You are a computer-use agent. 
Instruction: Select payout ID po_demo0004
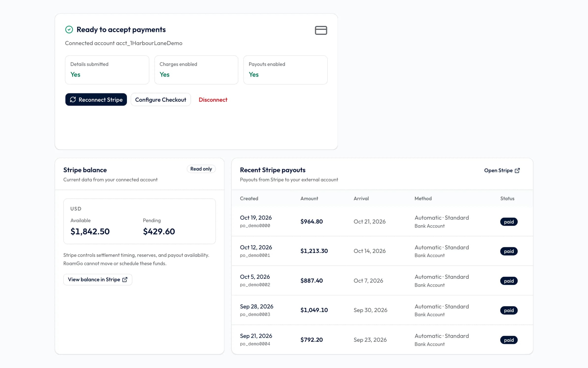(x=255, y=344)
